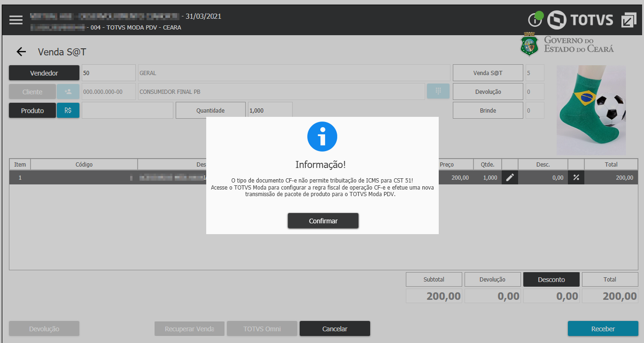Click the Total label in the totals area
This screenshot has height=343, width=644.
pos(610,279)
